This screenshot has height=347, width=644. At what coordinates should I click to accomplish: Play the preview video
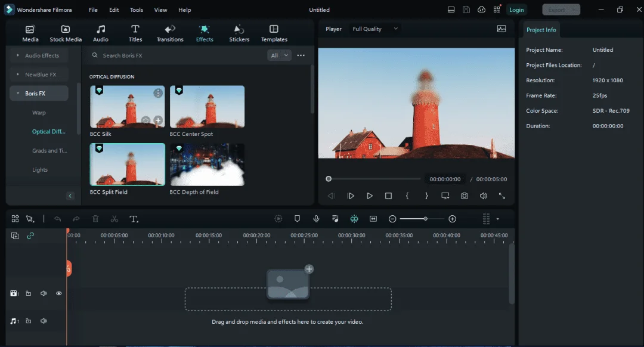coord(370,196)
